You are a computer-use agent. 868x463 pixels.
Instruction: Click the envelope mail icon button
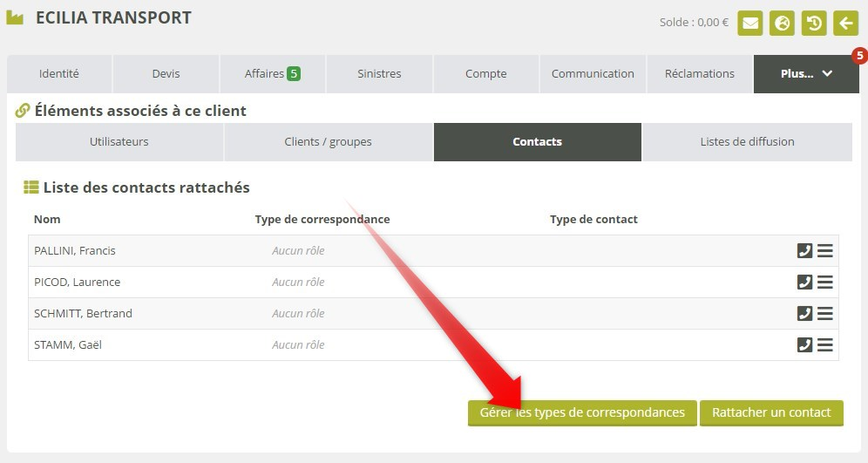750,23
